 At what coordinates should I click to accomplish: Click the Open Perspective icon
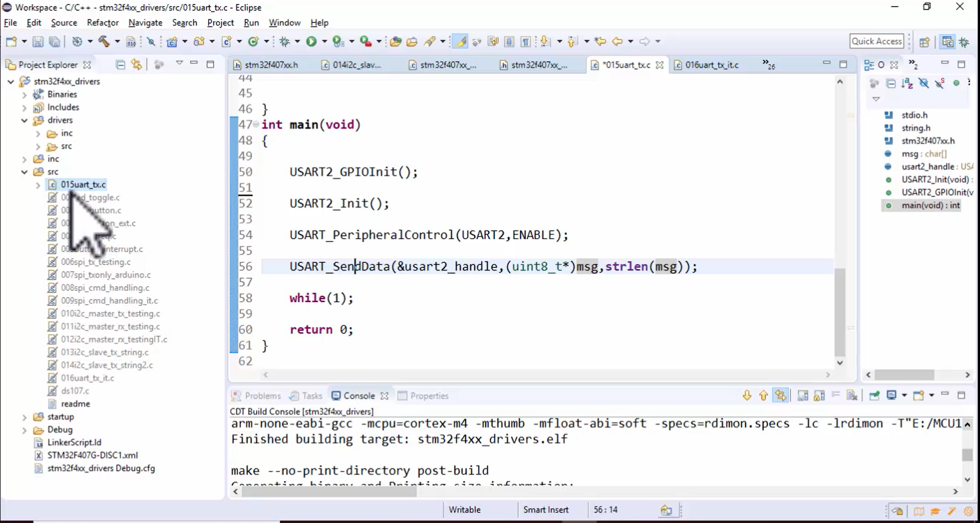(x=924, y=42)
